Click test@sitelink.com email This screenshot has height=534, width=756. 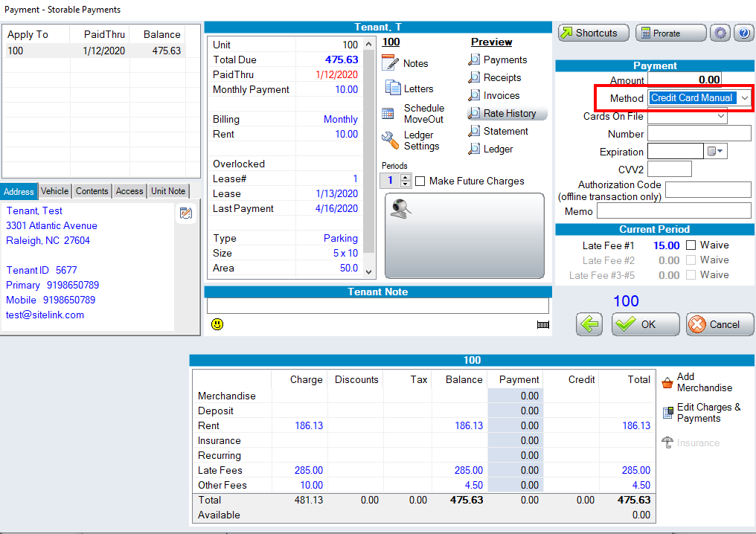45,315
